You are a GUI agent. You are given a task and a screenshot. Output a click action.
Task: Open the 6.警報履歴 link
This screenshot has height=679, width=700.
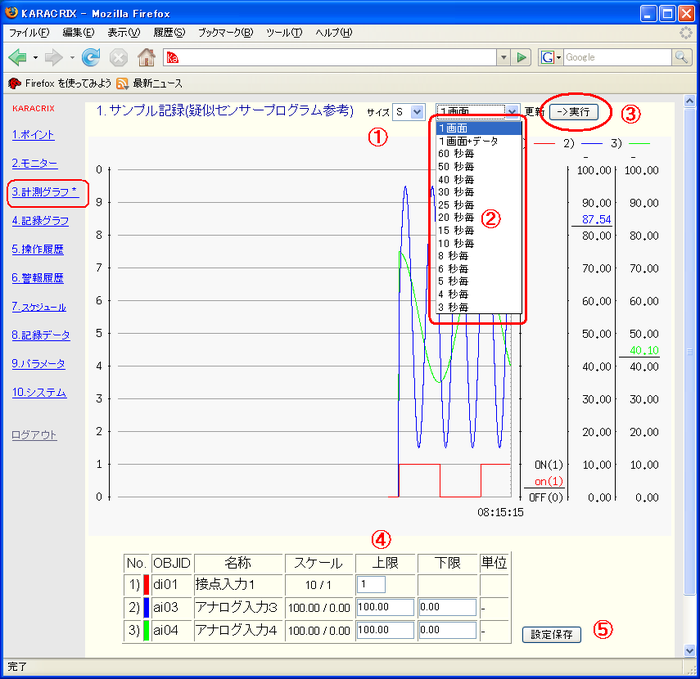point(38,278)
